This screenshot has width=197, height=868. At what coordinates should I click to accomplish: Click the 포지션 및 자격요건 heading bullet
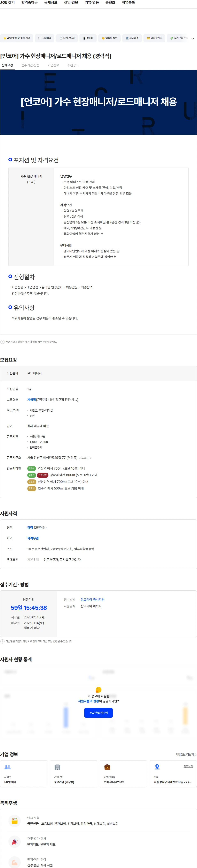(10, 159)
